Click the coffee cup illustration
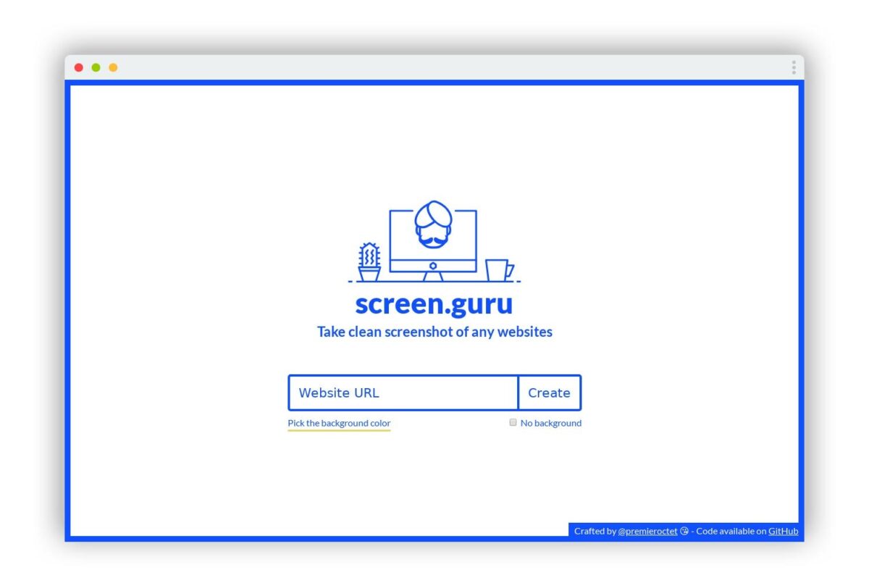Screen dimensions: 869x588 499,270
